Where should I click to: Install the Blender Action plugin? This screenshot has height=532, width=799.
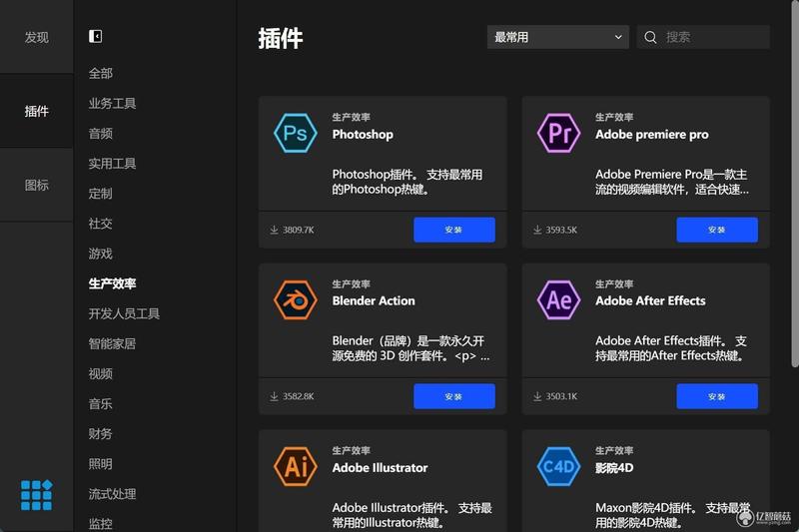(x=454, y=396)
